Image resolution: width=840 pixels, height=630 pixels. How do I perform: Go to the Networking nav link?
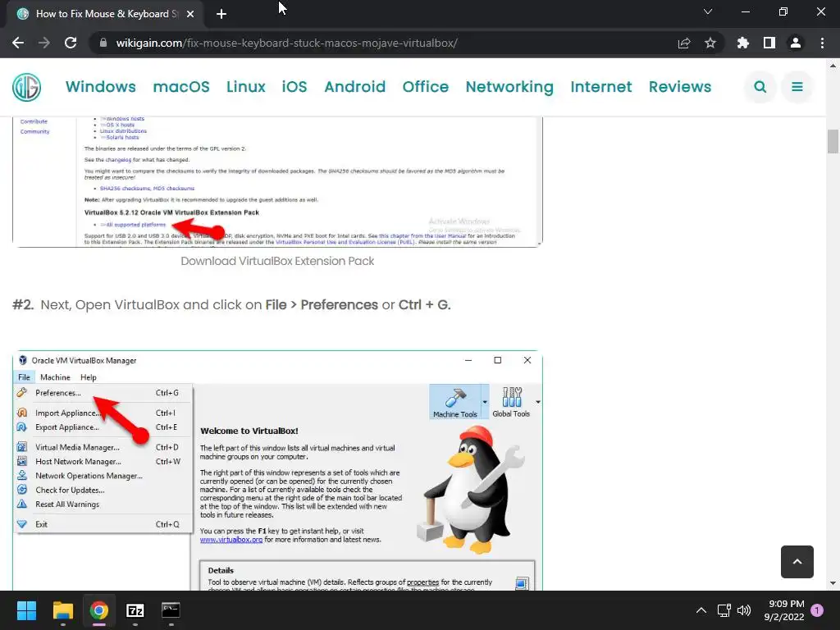pyautogui.click(x=509, y=87)
